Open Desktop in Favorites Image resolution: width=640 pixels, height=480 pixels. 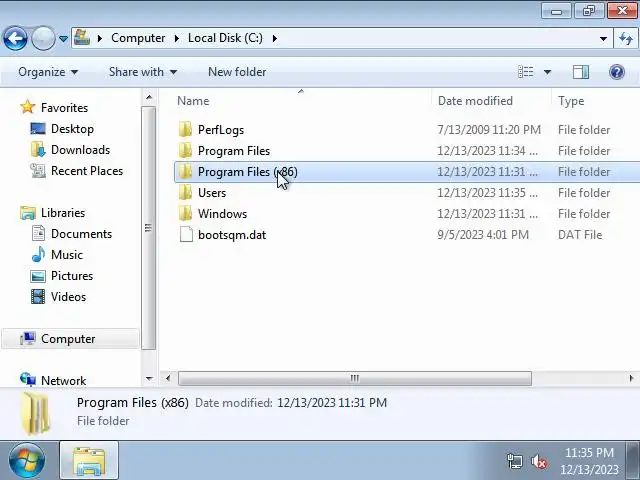72,129
